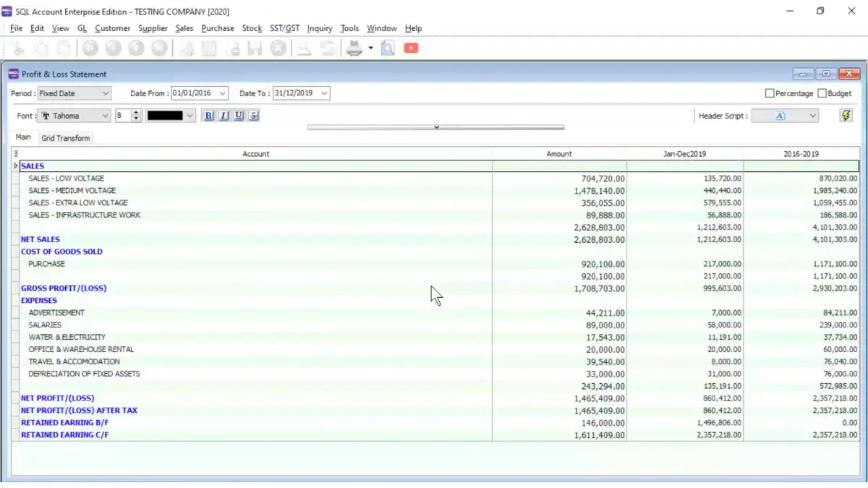
Task: Select the SALES - EXTRA LOW VOLTAGE row
Action: (x=435, y=203)
